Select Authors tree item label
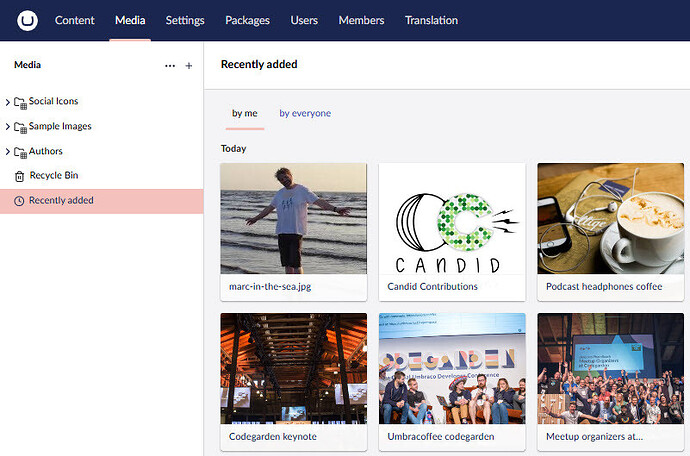The width and height of the screenshot is (690, 456). 46,151
